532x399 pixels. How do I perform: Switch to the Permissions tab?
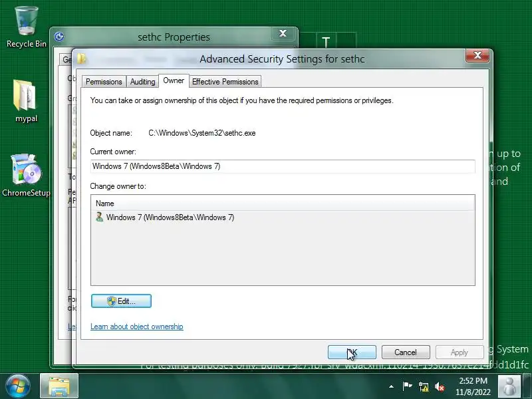[x=104, y=82]
